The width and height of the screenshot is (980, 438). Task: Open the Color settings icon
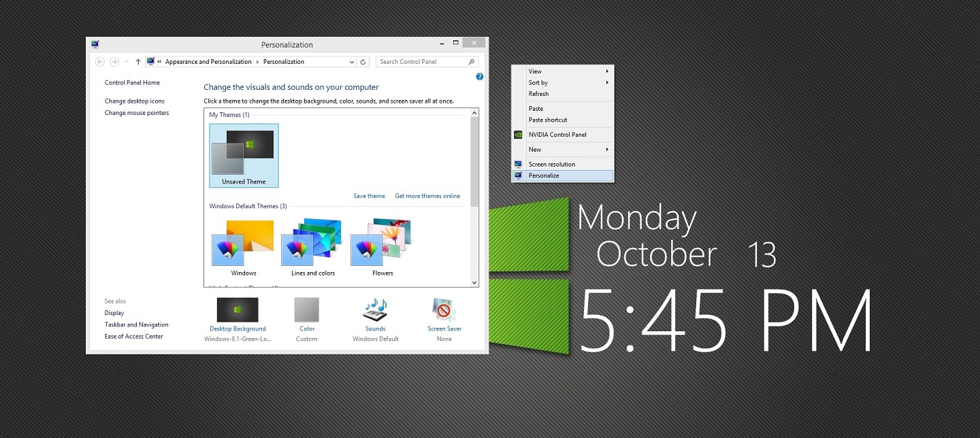(x=307, y=309)
